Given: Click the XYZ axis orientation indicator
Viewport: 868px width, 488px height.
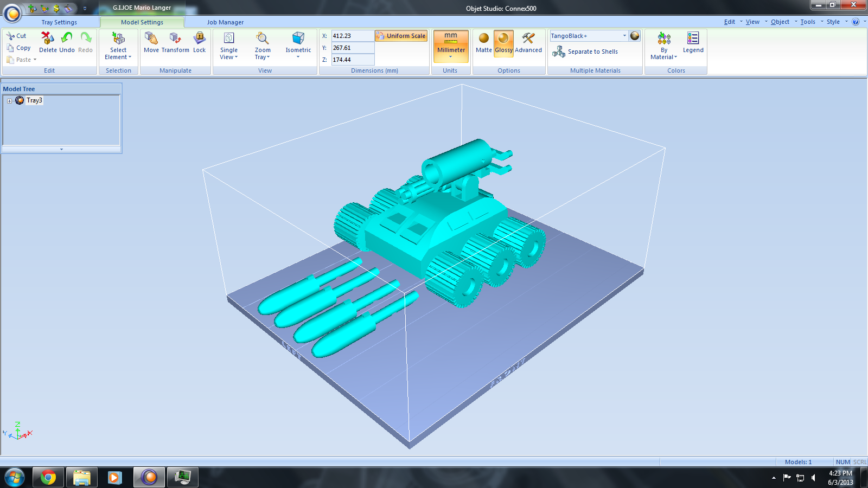Looking at the screenshot, I should pyautogui.click(x=17, y=431).
